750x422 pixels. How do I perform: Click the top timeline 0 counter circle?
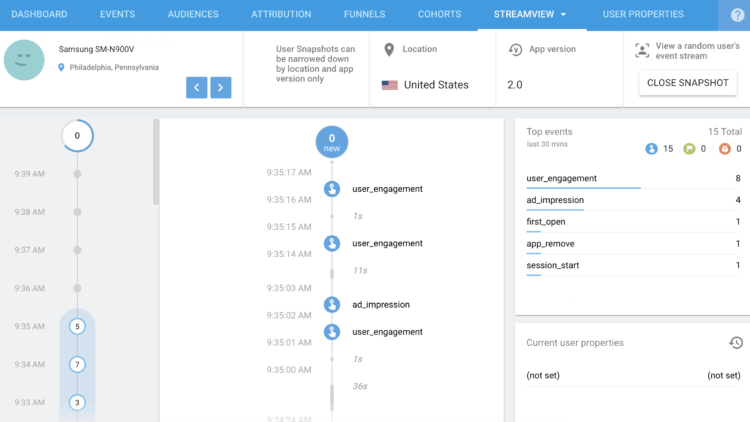[77, 136]
